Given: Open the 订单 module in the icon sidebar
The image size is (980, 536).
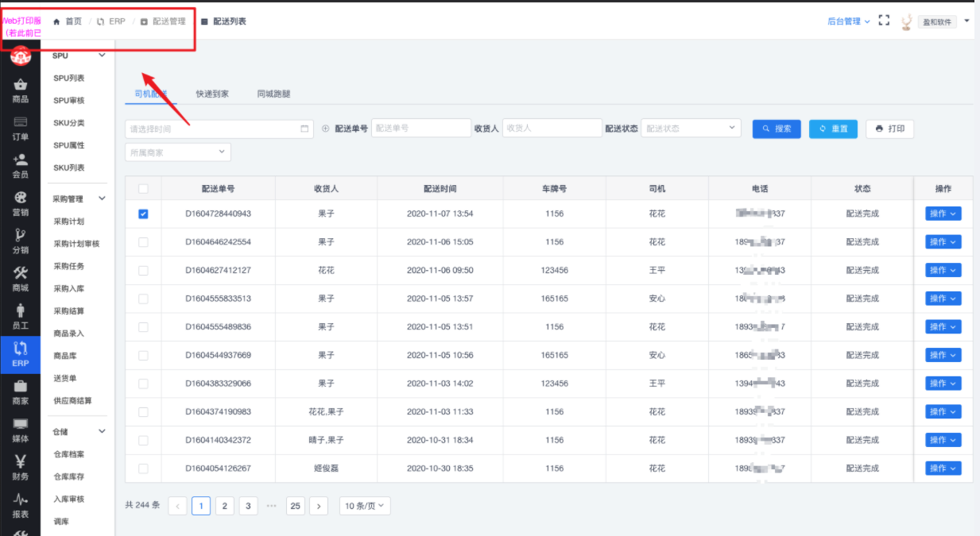Looking at the screenshot, I should tap(21, 129).
